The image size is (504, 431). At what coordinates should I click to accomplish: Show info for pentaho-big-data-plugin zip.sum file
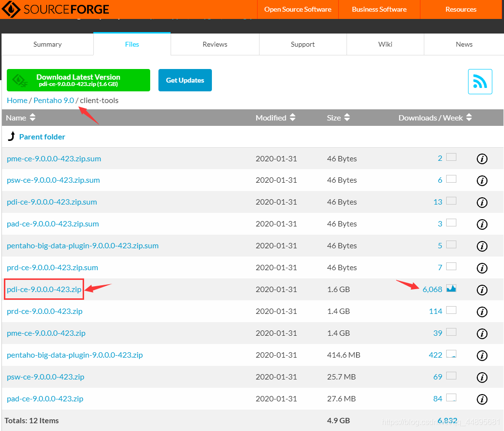point(482,246)
